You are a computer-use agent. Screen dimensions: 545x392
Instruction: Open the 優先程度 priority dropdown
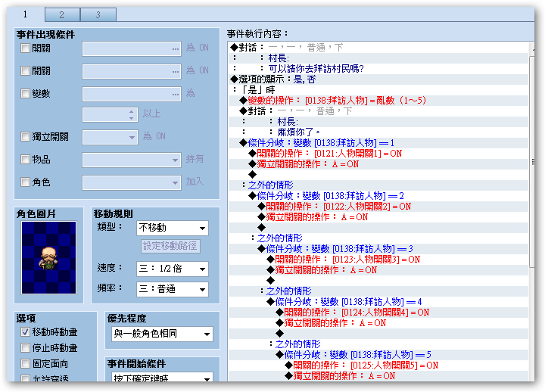162,334
